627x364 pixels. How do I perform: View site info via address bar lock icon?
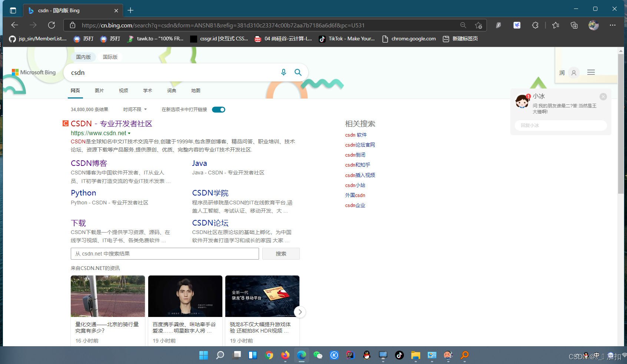coord(73,25)
